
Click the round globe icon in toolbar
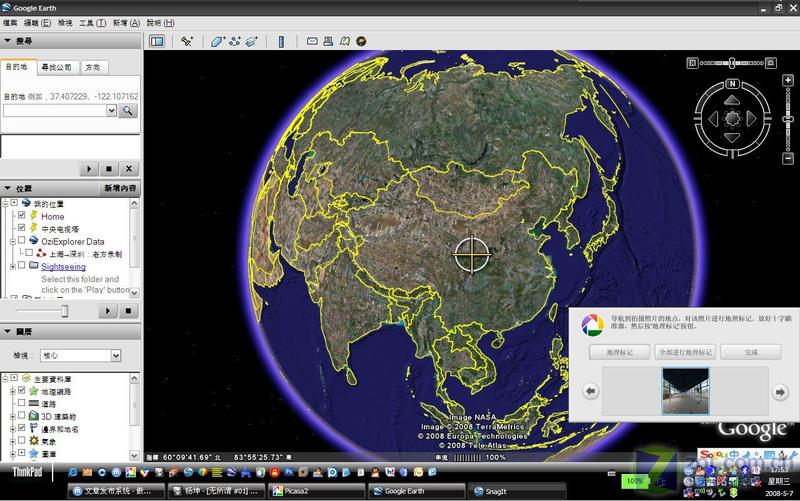click(361, 41)
